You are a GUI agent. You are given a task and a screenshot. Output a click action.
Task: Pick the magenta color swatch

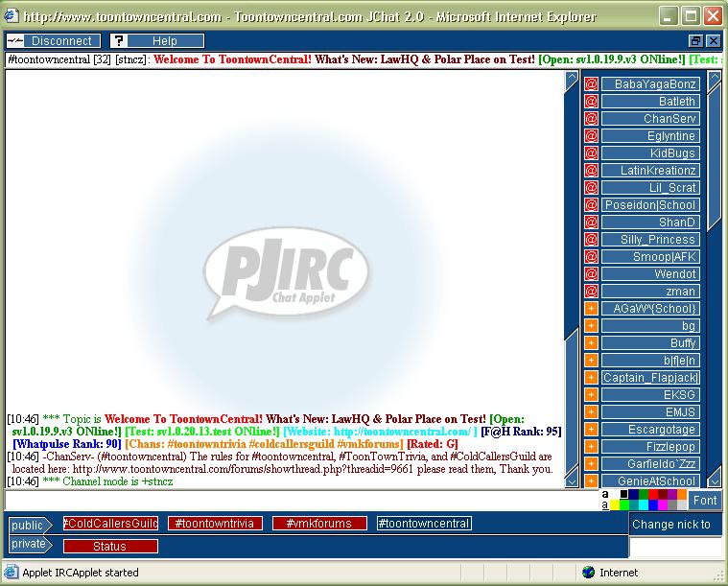coord(663,504)
